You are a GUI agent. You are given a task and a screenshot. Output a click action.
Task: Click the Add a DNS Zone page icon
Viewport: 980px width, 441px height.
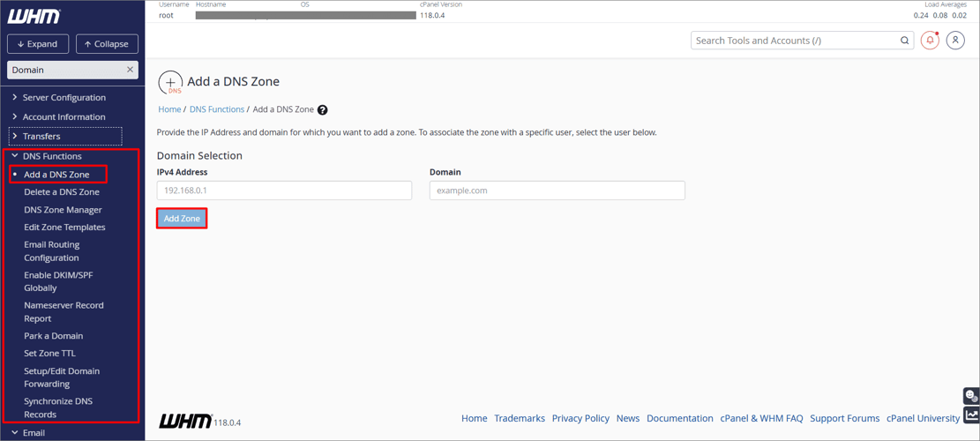point(170,82)
